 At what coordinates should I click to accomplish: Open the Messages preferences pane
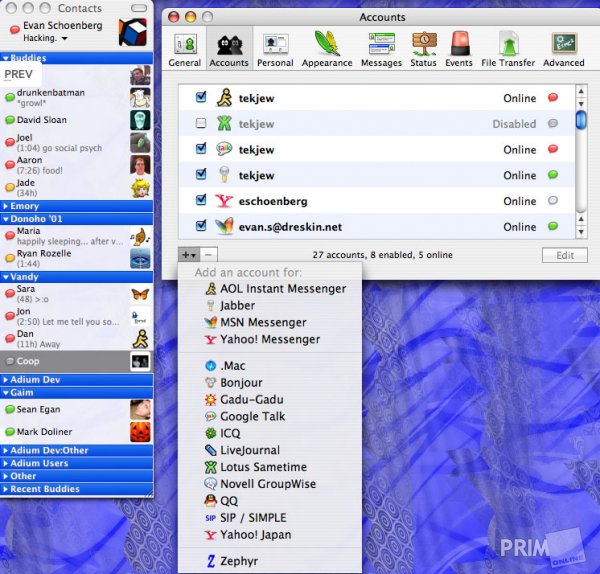pos(381,49)
